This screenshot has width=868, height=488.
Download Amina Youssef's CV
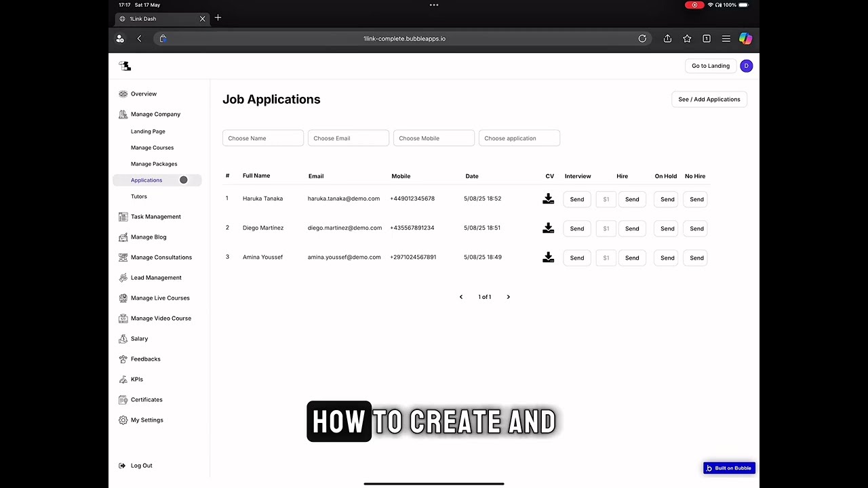pos(549,257)
